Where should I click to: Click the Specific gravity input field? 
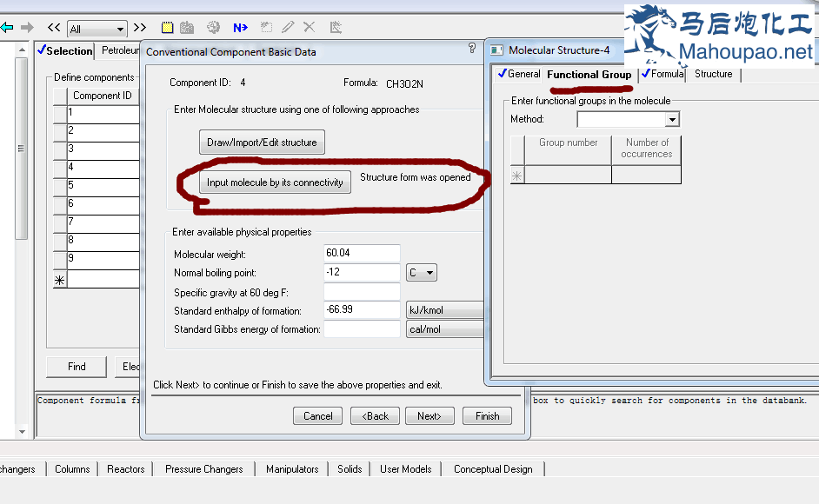point(362,292)
